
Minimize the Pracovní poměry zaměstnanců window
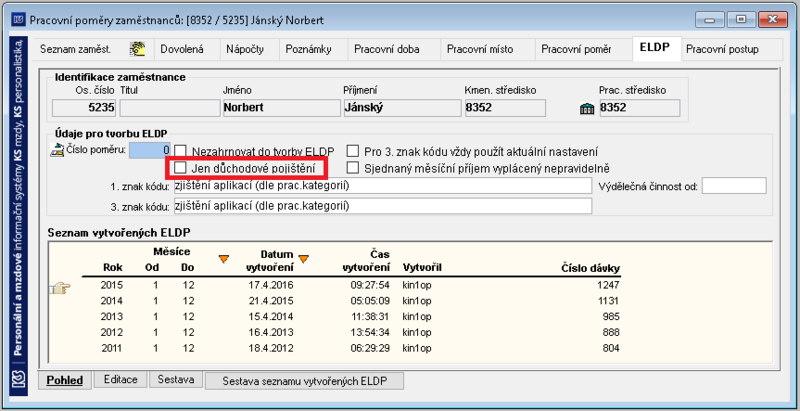pos(710,20)
